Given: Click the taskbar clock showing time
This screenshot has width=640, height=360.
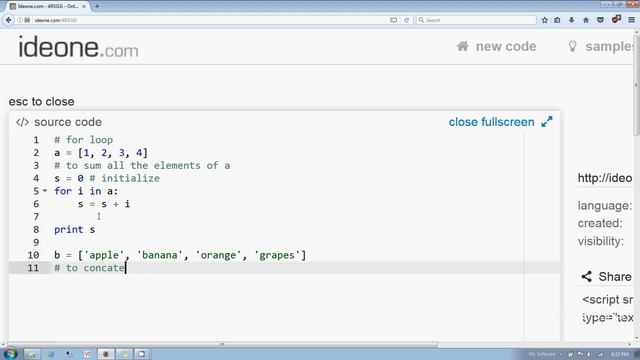Looking at the screenshot, I should click(620, 354).
